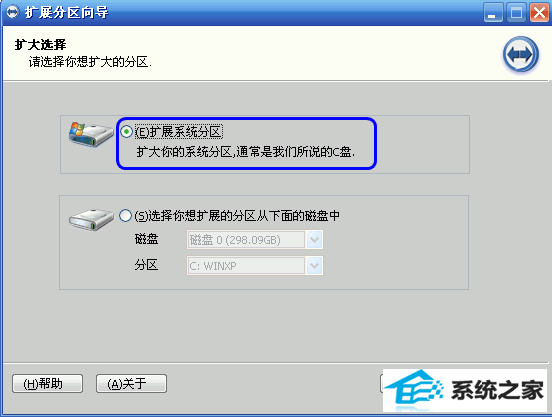
Task: Click the (E)扩展系统分区 option label
Action: point(179,132)
